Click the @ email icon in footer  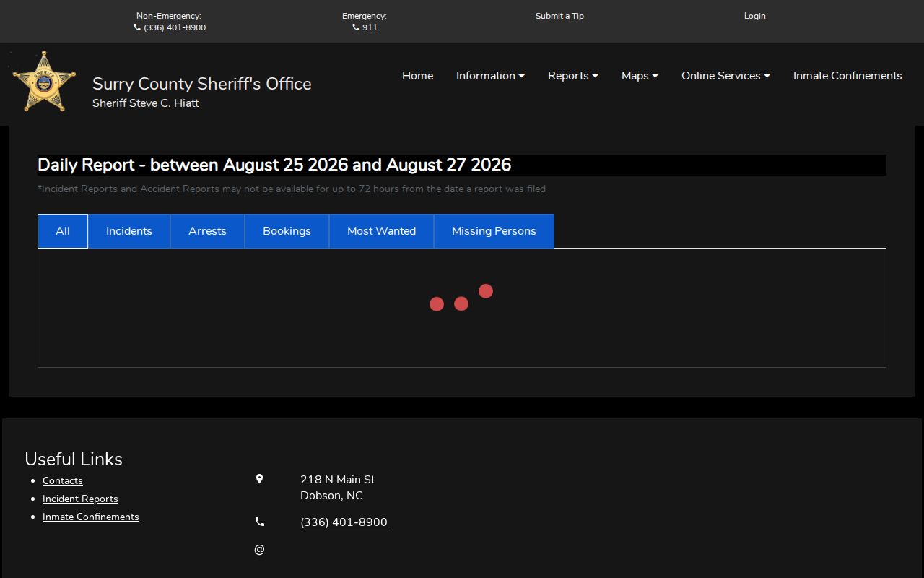coord(259,550)
